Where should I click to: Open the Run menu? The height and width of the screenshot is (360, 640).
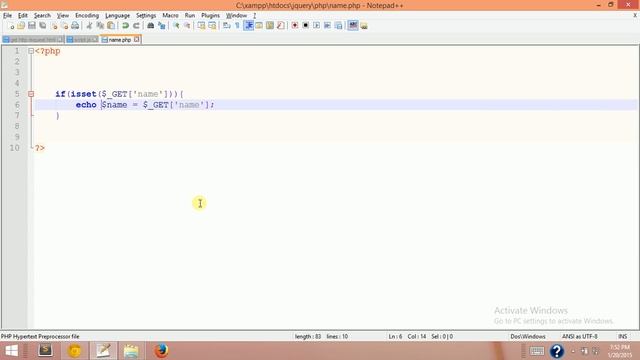190,16
